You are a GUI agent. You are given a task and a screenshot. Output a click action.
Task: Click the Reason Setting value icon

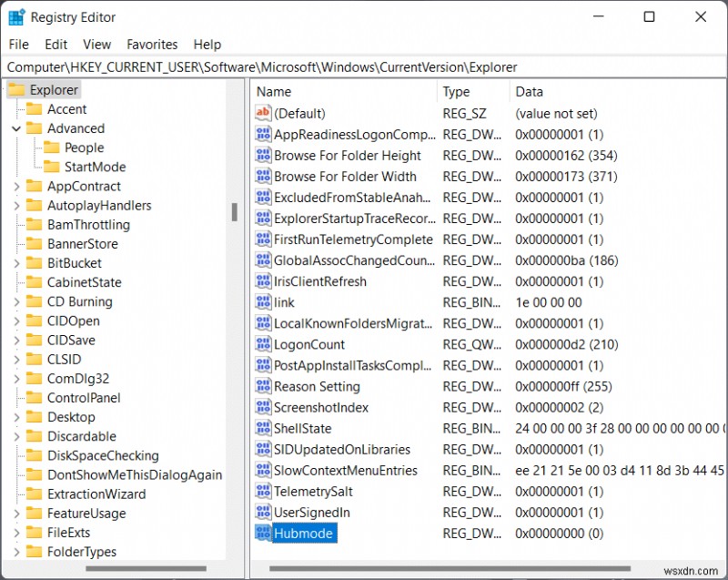coord(263,386)
